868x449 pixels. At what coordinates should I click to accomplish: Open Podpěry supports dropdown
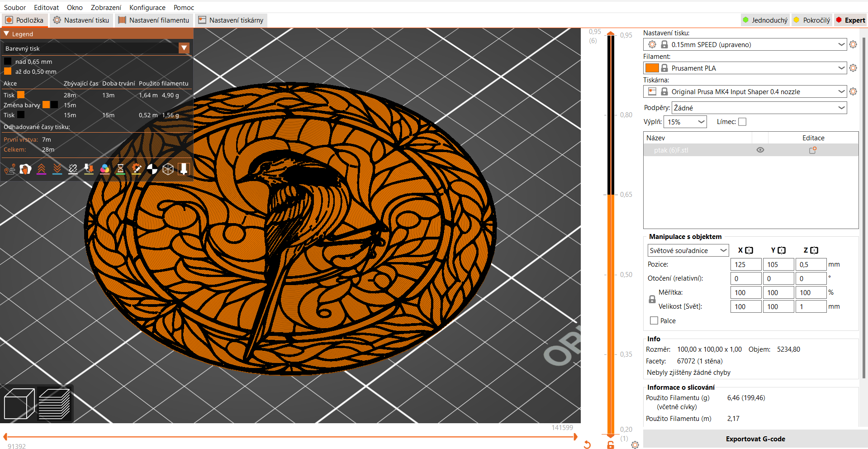point(759,108)
